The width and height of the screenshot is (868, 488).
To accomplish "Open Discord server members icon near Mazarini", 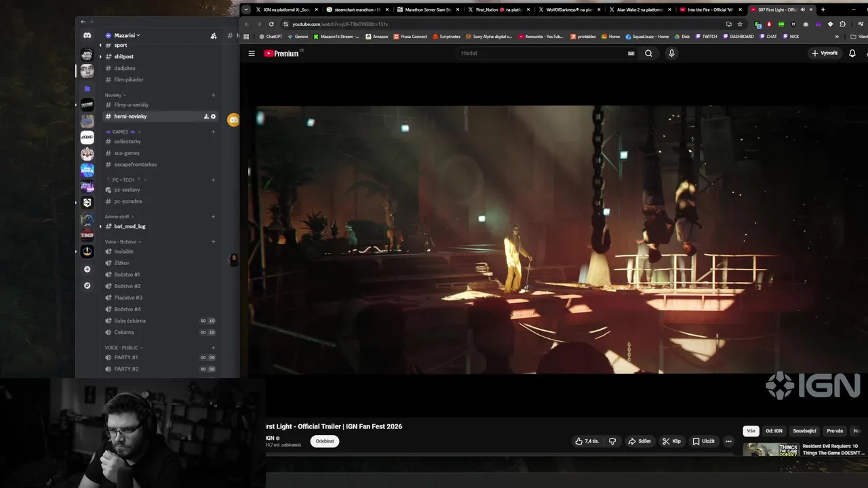I will [x=214, y=36].
